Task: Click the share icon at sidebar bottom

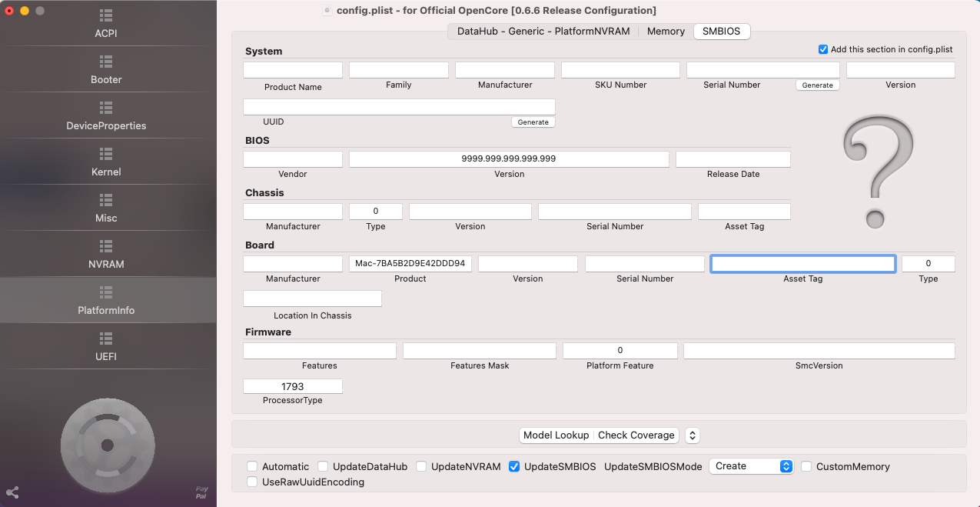Action: pyautogui.click(x=12, y=492)
